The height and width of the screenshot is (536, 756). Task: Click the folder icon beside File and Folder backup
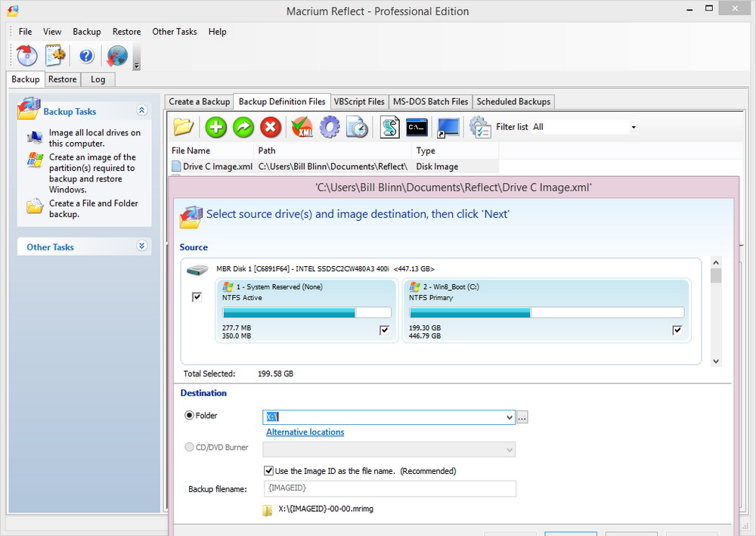[36, 206]
